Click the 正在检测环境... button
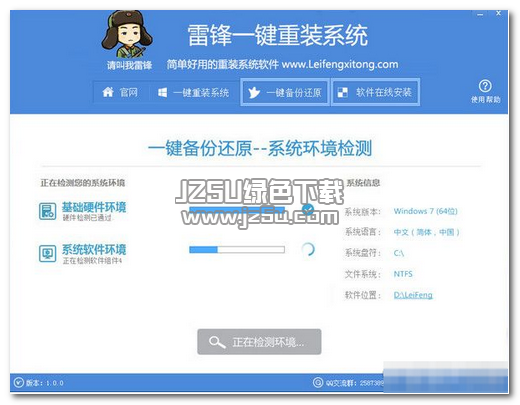Viewport: 520px width, 405px height. [x=259, y=342]
